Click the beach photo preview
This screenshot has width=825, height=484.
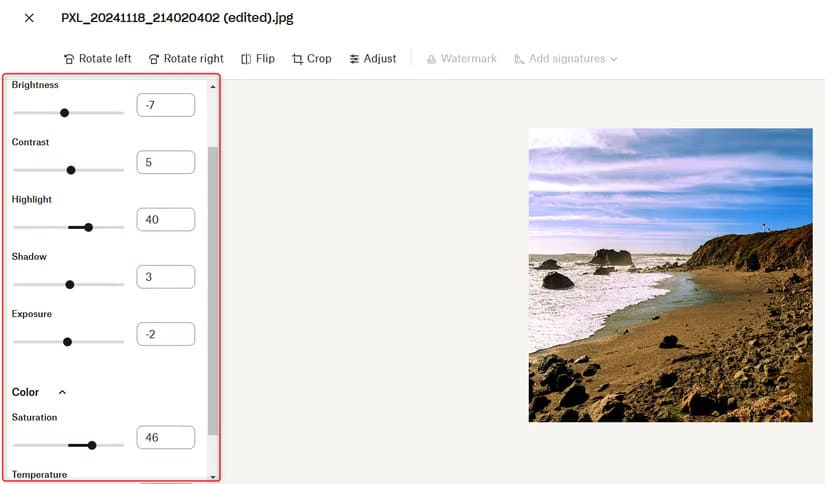point(670,275)
